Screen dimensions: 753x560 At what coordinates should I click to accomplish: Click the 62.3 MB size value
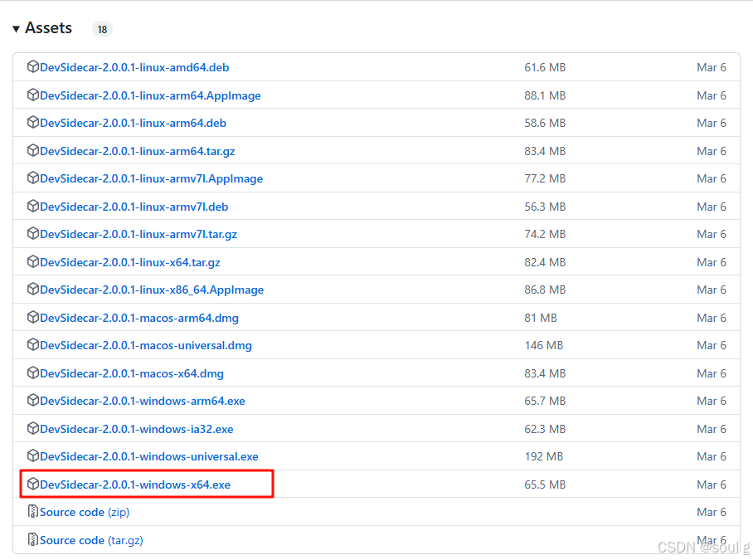tap(545, 429)
